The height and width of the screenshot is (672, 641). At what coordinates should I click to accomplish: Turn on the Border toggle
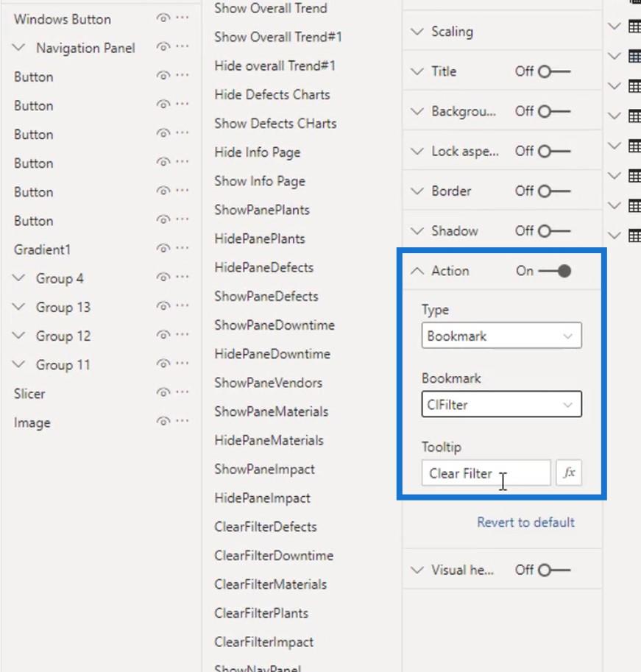tap(554, 191)
